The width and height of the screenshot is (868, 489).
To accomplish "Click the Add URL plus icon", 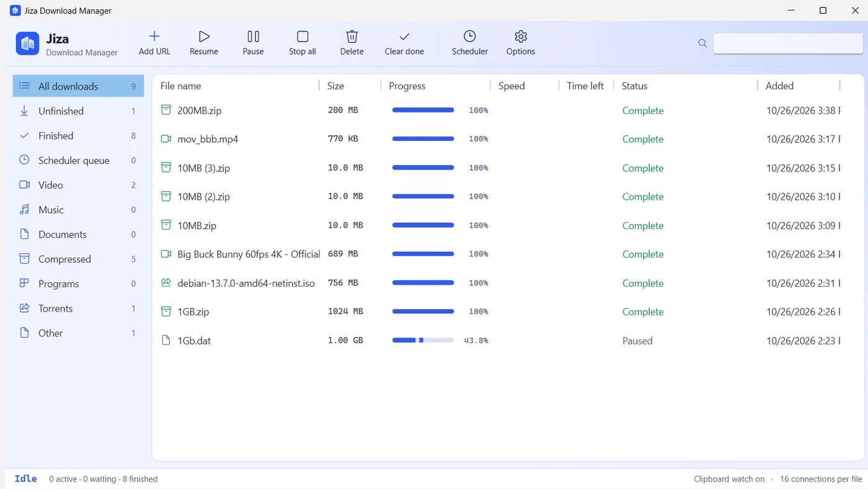I will 154,37.
